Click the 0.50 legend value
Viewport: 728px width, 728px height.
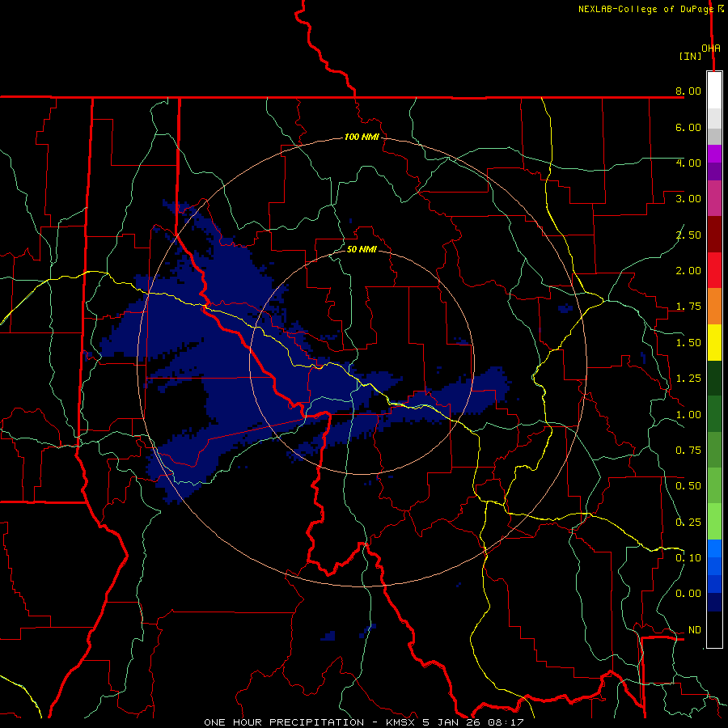click(x=688, y=486)
